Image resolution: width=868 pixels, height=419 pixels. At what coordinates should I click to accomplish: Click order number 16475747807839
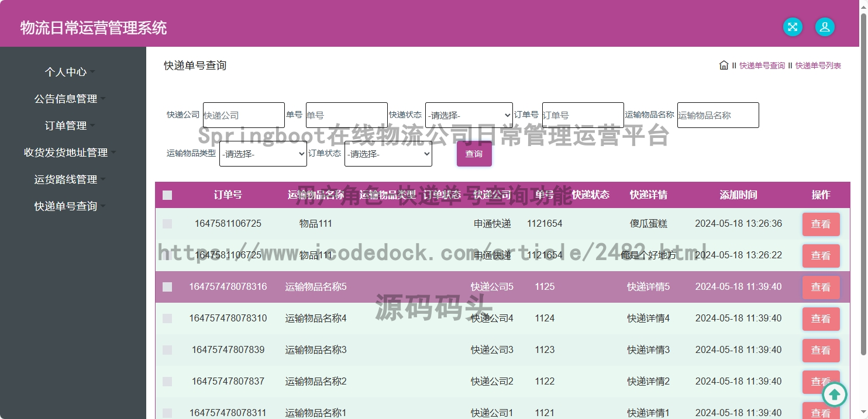pyautogui.click(x=228, y=350)
